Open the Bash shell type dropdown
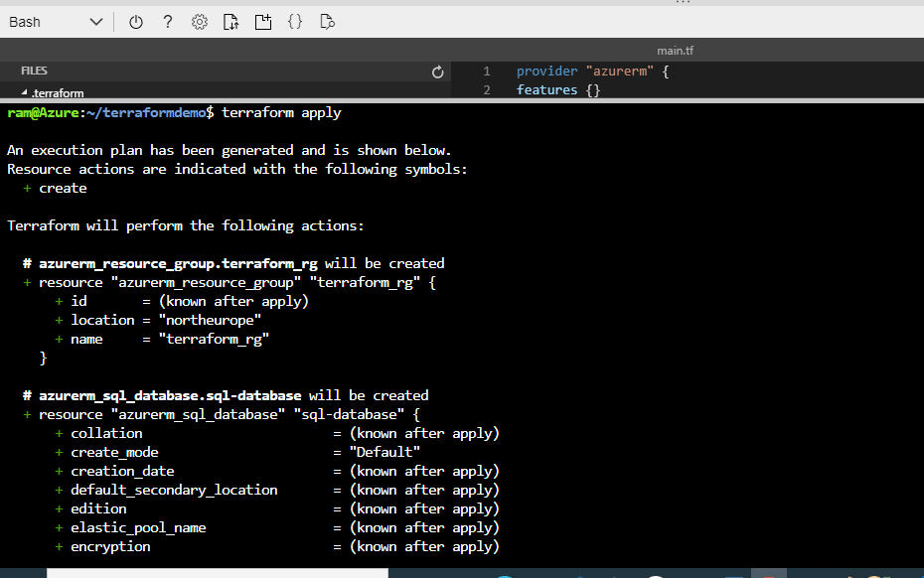Screen dimensions: 924x578 click(x=56, y=23)
